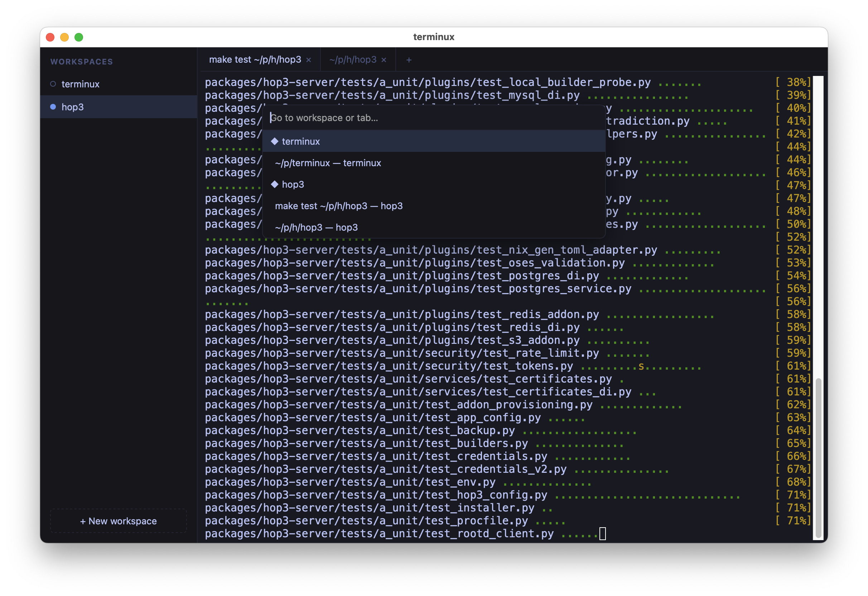Choose '~/p/h/hop3 — hop3' palette entry
The image size is (868, 596).
(434, 227)
